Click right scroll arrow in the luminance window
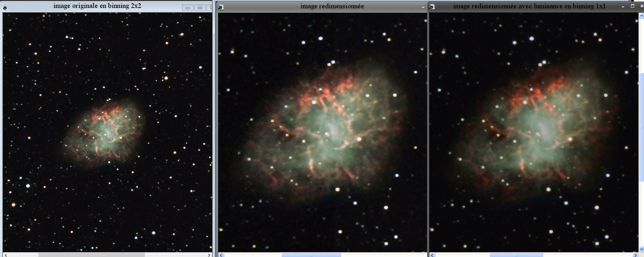 click(636, 255)
